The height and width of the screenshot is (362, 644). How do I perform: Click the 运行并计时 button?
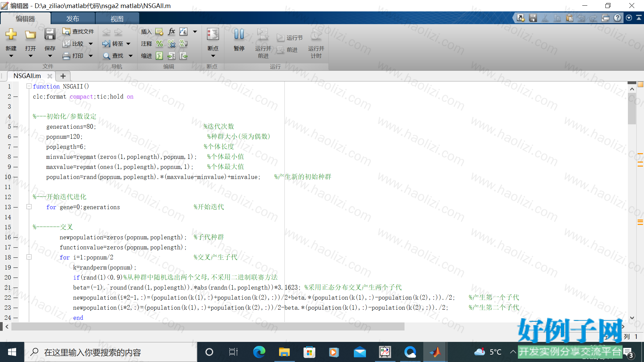(x=316, y=43)
